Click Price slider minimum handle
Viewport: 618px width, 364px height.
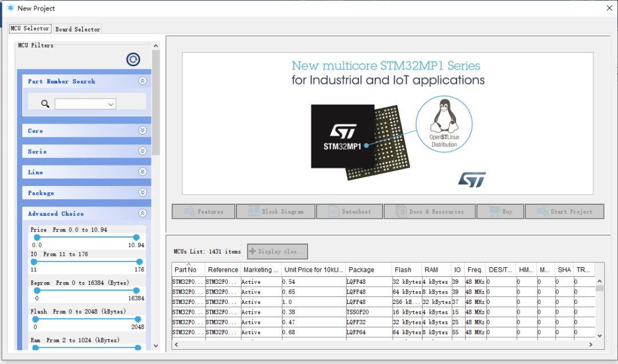coord(37,238)
